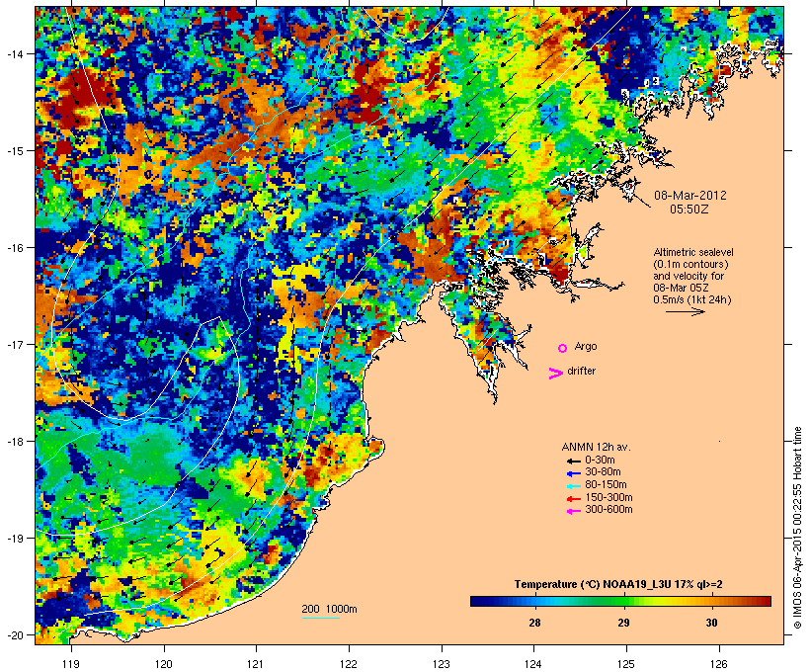This screenshot has width=810, height=672.
Task: Click the latitude label -15
Action: (x=15, y=151)
